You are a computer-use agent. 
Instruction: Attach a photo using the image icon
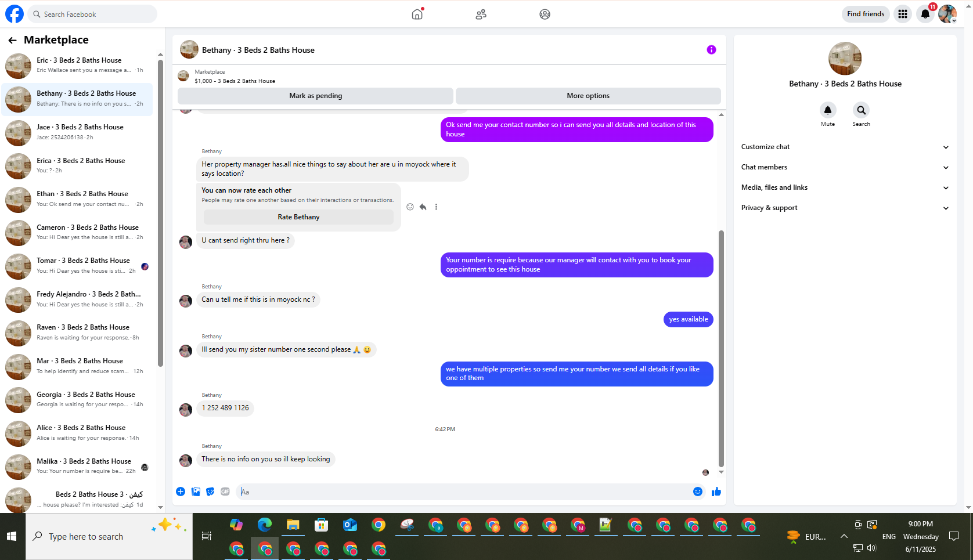click(x=196, y=492)
